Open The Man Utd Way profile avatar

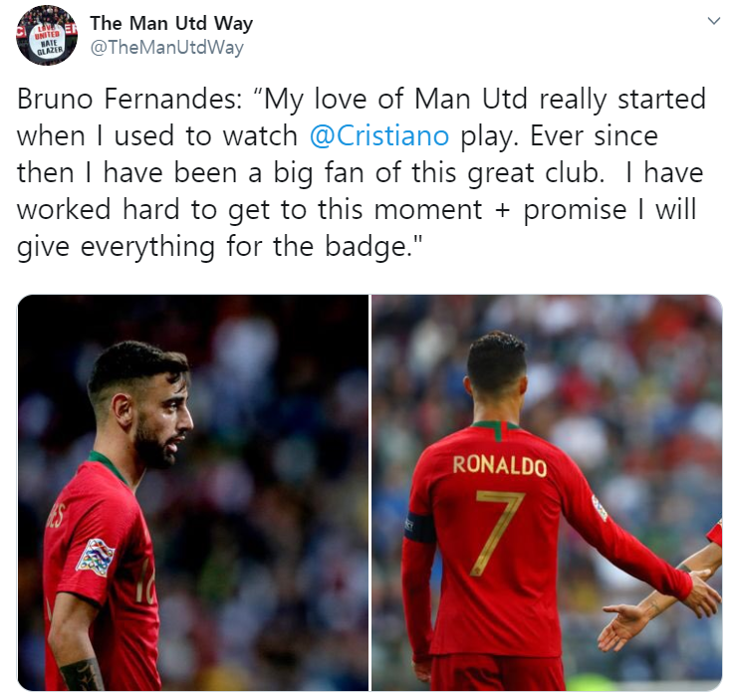coord(46,36)
